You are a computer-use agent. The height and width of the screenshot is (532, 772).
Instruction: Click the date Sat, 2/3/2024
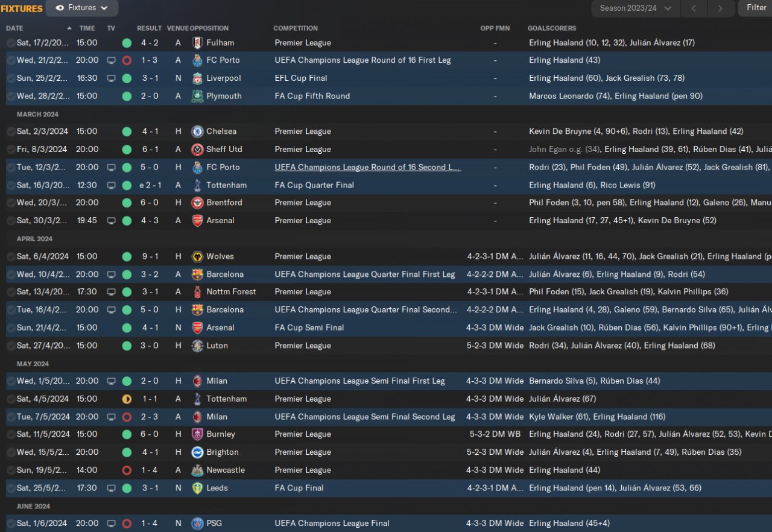click(x=42, y=131)
